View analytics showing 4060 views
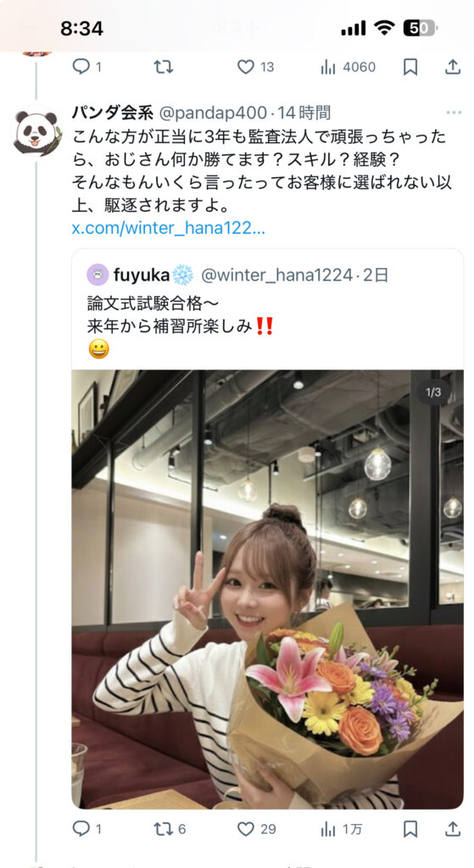474x868 pixels. (348, 67)
